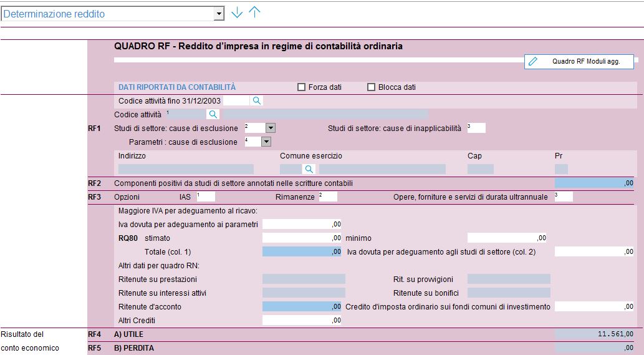Click Iva dovuta adeguamento studi di settore field
Screen dimensions: 644x355
594,252
